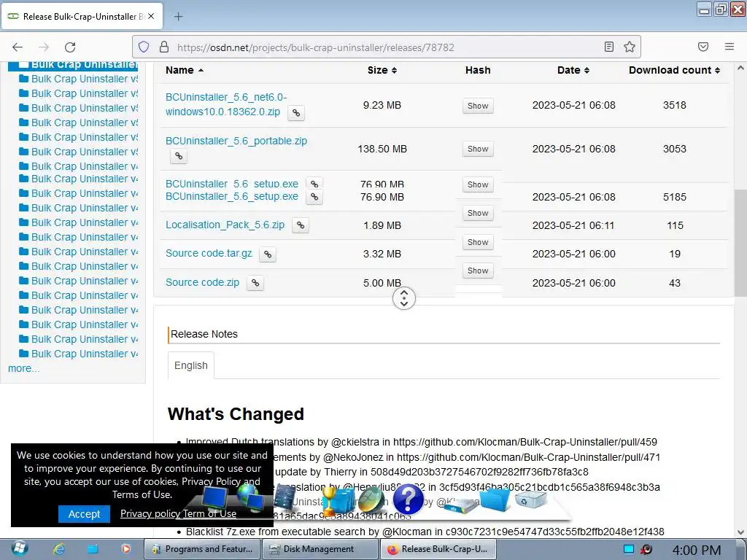Reload the current page
Viewport: 747px width, 560px height.
click(x=70, y=47)
